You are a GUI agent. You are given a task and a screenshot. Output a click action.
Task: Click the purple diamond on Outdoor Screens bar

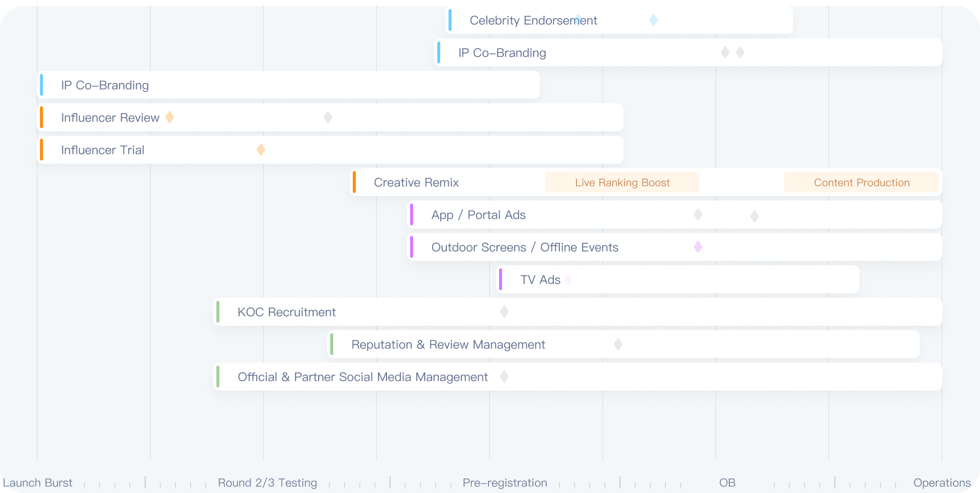[698, 247]
